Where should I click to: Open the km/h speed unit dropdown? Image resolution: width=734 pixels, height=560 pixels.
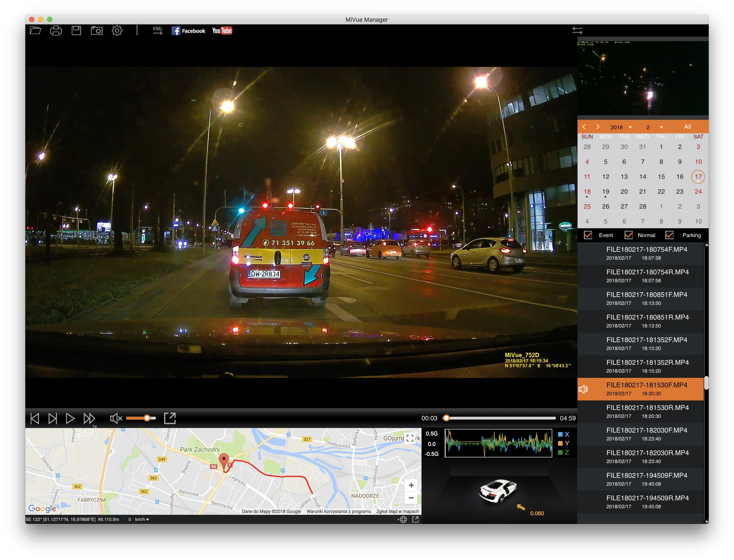tap(142, 519)
